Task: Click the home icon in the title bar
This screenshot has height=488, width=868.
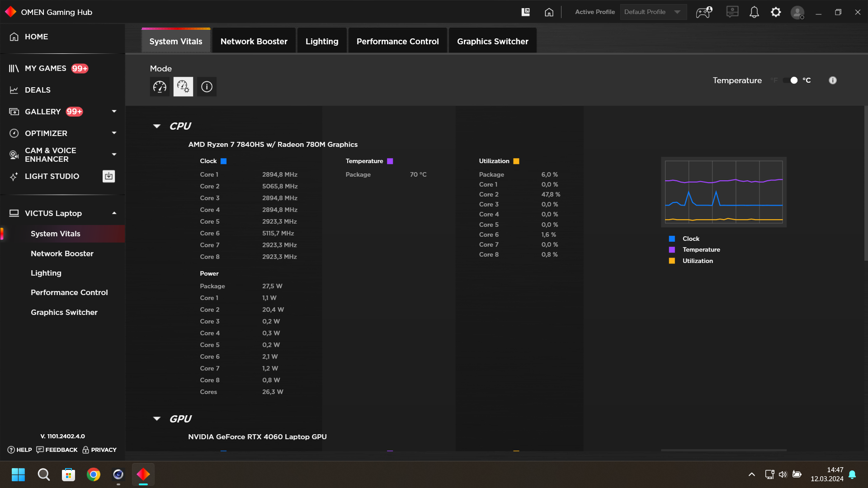Action: pos(549,12)
